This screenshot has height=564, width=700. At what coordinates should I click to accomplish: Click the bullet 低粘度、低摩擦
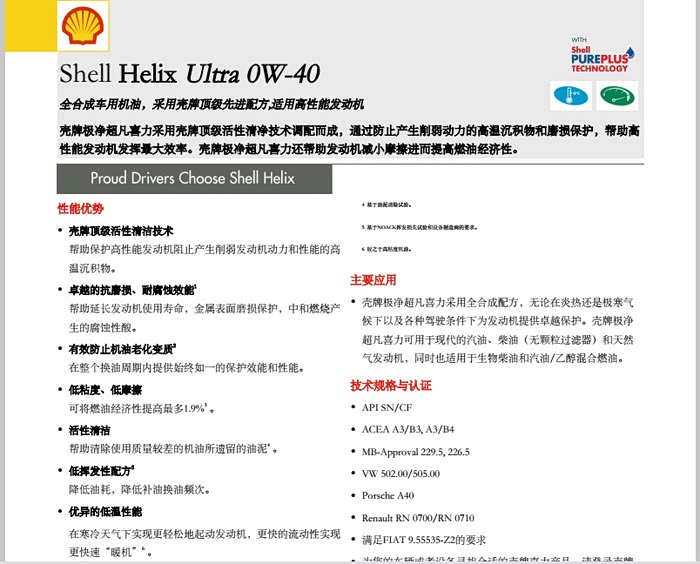pos(105,390)
